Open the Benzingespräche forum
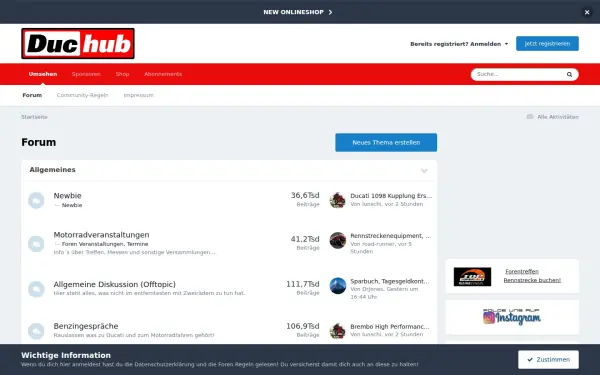The height and width of the screenshot is (375, 600). click(86, 326)
